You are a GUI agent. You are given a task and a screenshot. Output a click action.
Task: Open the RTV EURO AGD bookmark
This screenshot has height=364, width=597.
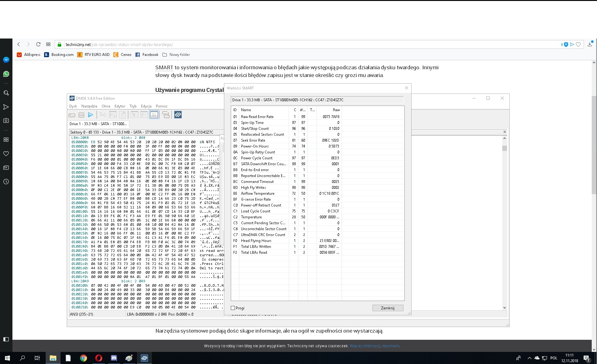coord(93,55)
